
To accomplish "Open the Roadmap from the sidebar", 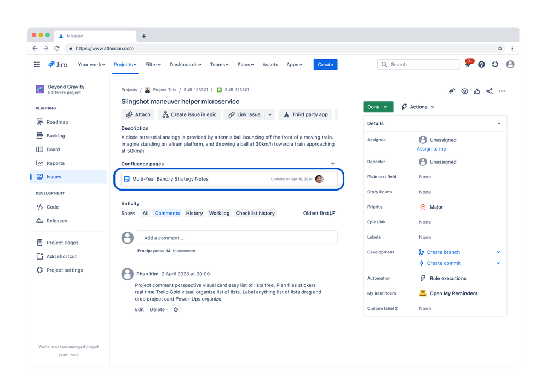I will coord(57,122).
